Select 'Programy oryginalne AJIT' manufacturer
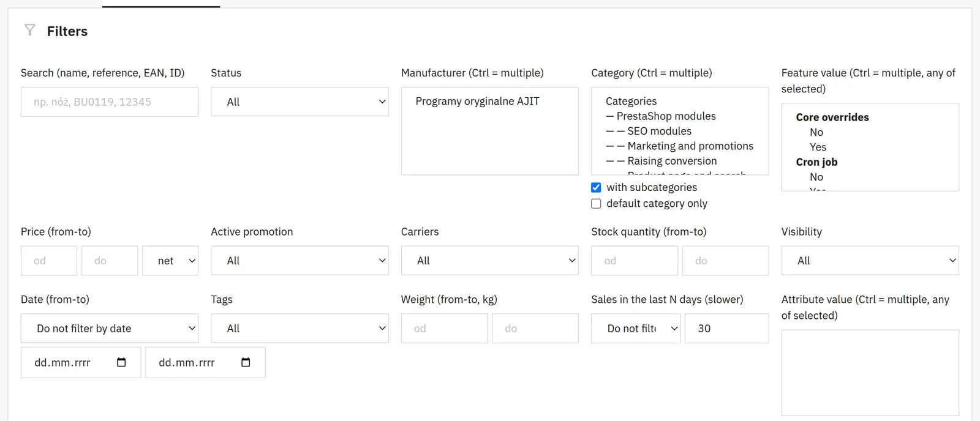The width and height of the screenshot is (980, 421). (x=477, y=101)
